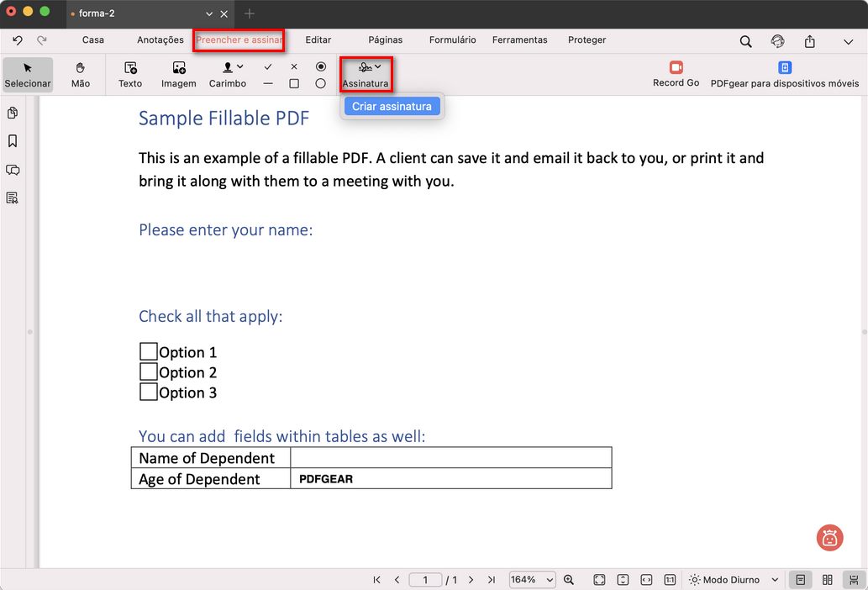The width and height of the screenshot is (868, 590).
Task: Click the page number input field
Action: 425,579
